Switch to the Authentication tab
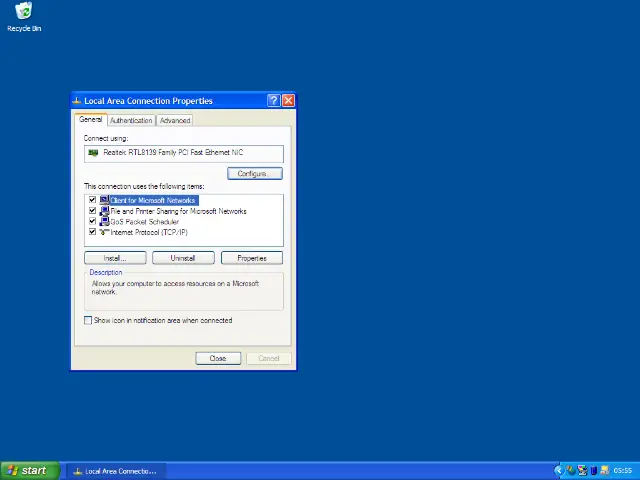The height and width of the screenshot is (480, 640). (131, 120)
